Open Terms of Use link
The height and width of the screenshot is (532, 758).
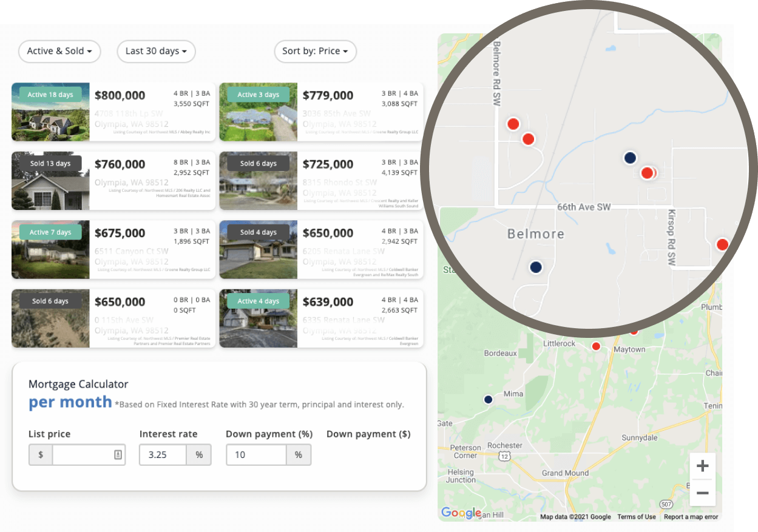637,517
